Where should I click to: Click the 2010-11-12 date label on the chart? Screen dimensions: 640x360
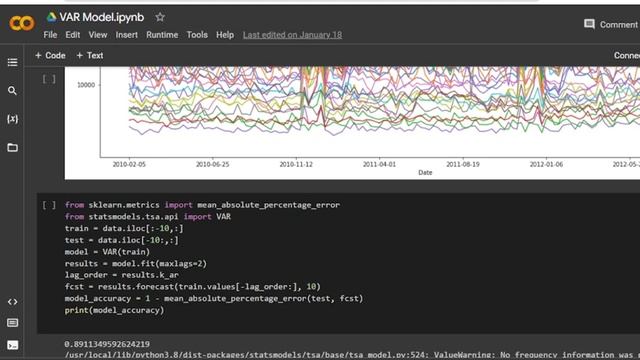296,164
